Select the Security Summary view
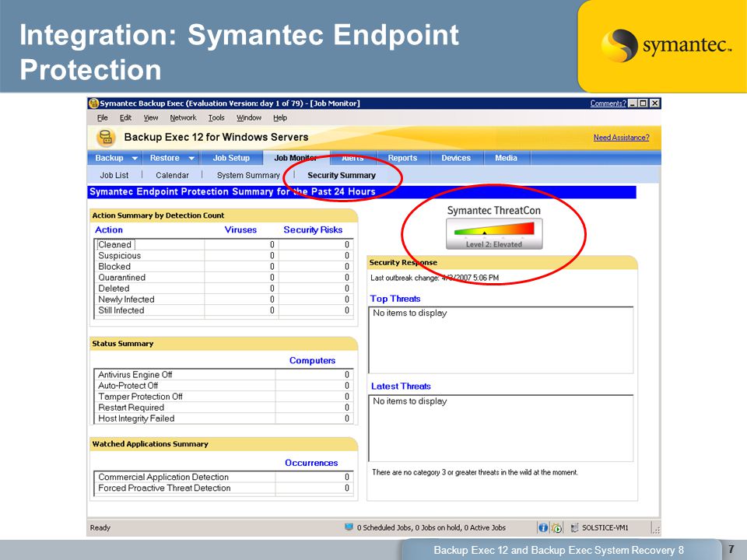Screen dimensions: 747x560 click(342, 175)
